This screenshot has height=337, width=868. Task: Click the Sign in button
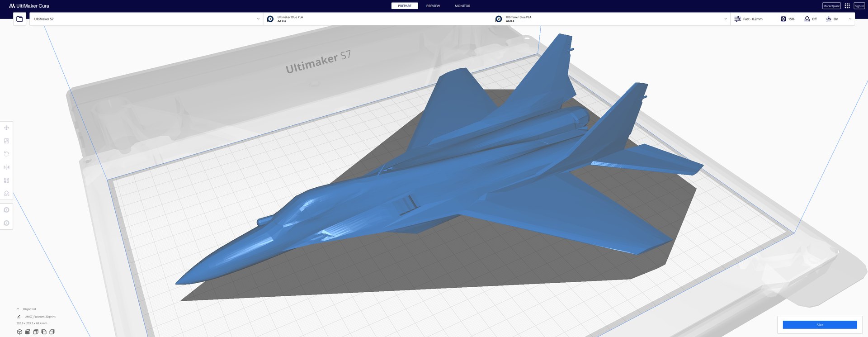click(859, 6)
